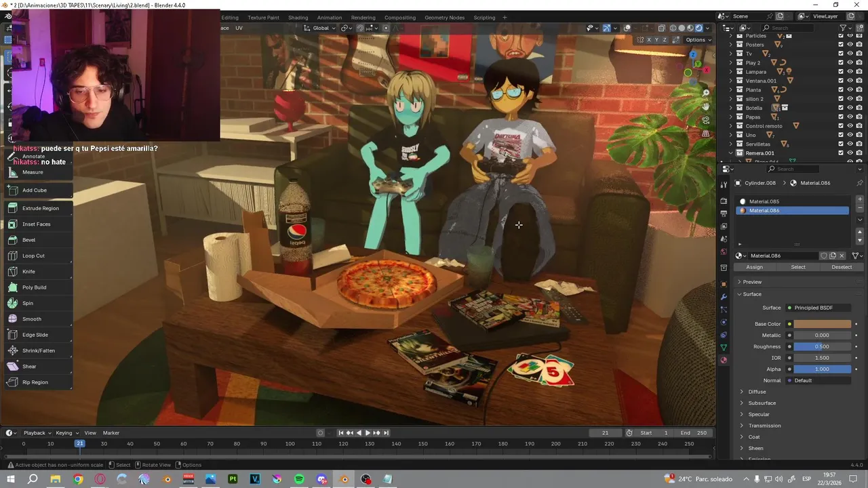Screen dimensions: 868x488
Task: Select the Measure tool
Action: [38, 172]
